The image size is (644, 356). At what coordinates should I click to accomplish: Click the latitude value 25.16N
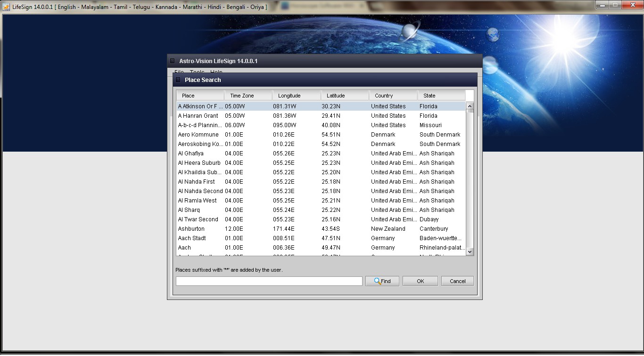[x=331, y=219]
